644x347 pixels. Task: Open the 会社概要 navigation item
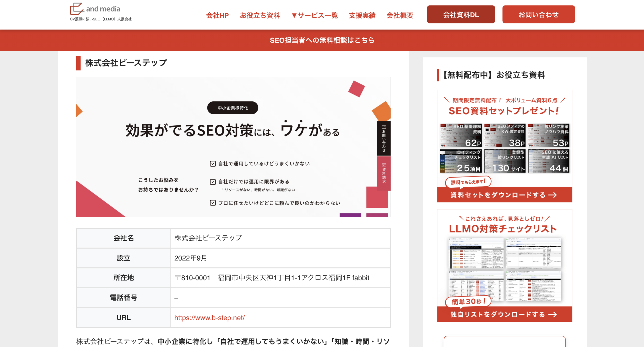pos(400,15)
